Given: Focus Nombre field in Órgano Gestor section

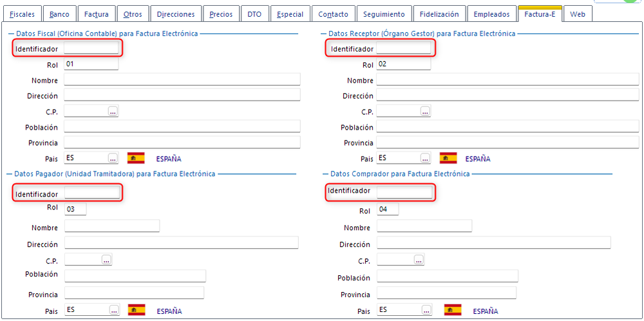Looking at the screenshot, I should [x=507, y=79].
